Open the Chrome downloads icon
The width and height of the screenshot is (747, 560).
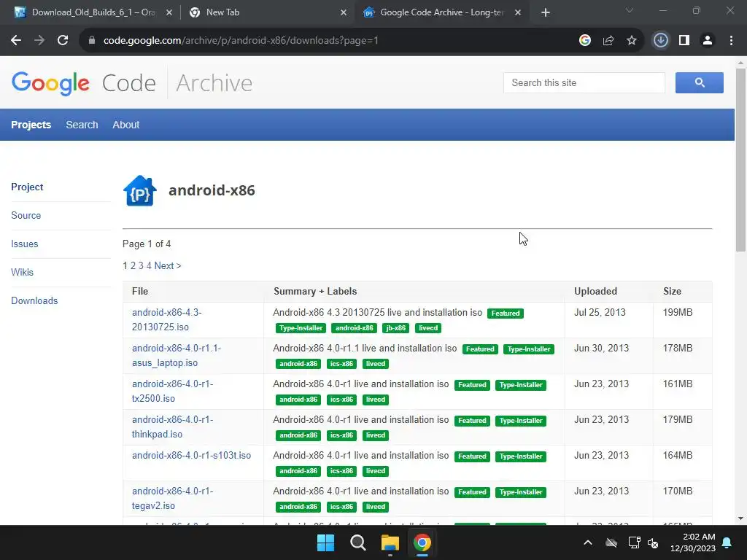pyautogui.click(x=661, y=41)
